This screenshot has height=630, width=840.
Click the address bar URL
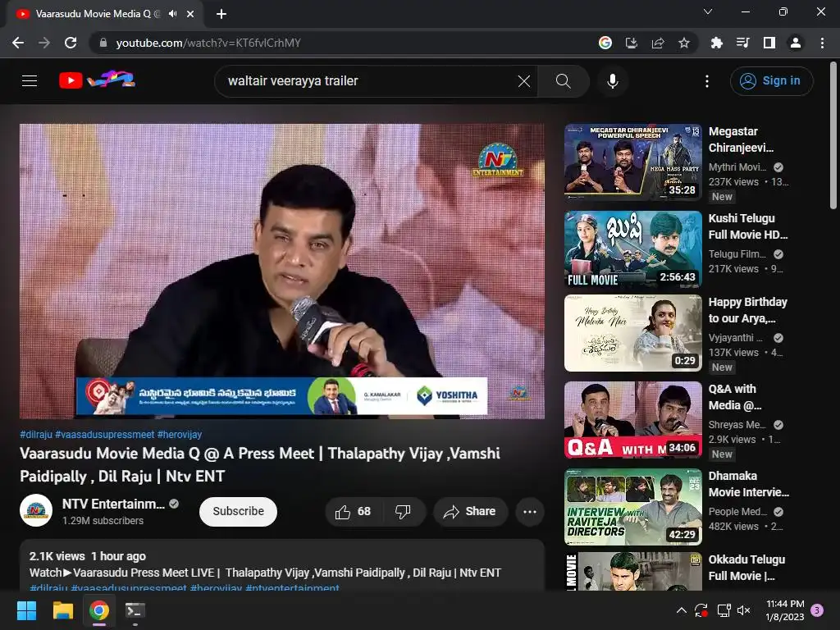click(x=208, y=43)
